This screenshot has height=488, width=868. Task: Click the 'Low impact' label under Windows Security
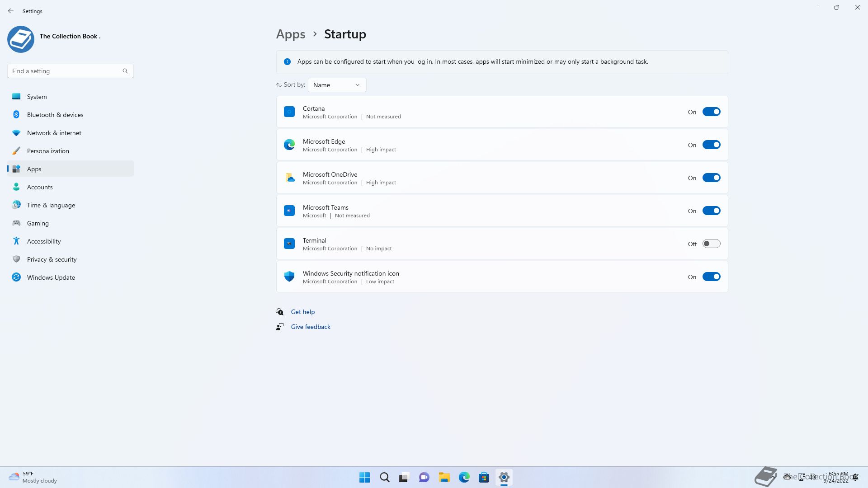tap(380, 282)
